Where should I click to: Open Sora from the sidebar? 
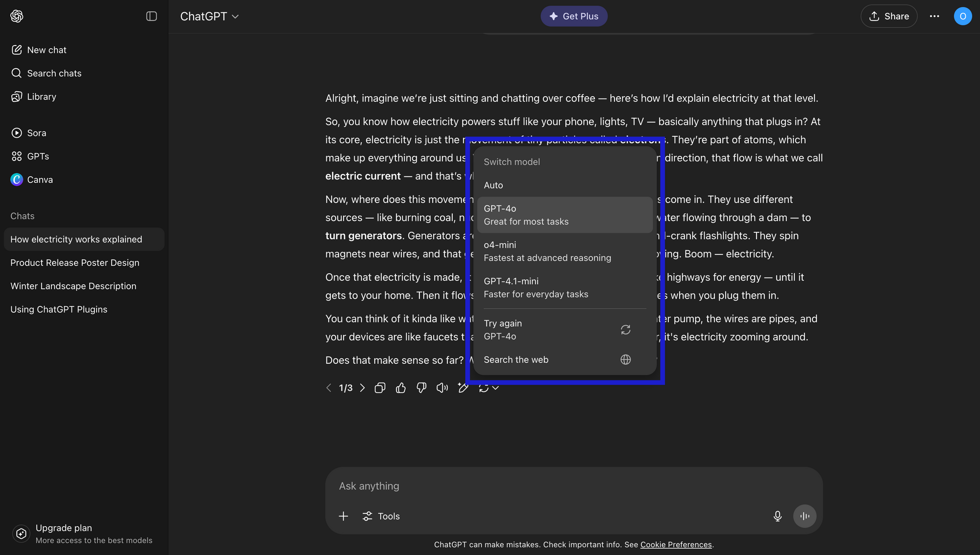pos(36,132)
